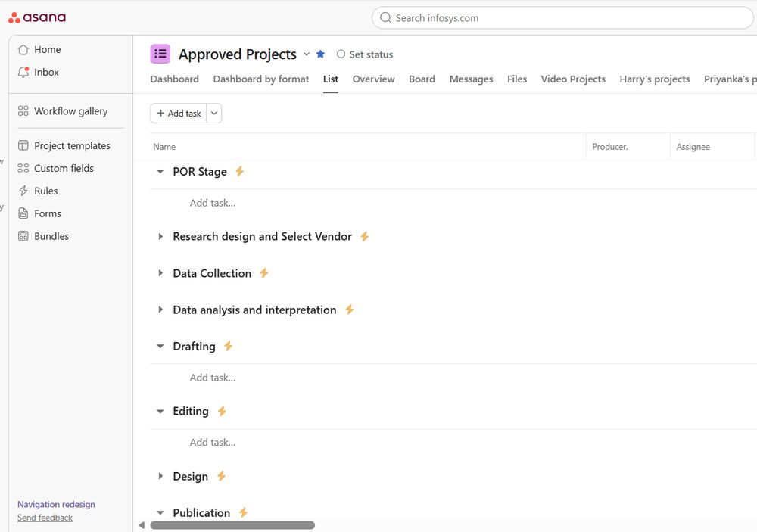The width and height of the screenshot is (757, 532).
Task: Click the Rules lightning icon in sidebar
Action: pos(23,191)
